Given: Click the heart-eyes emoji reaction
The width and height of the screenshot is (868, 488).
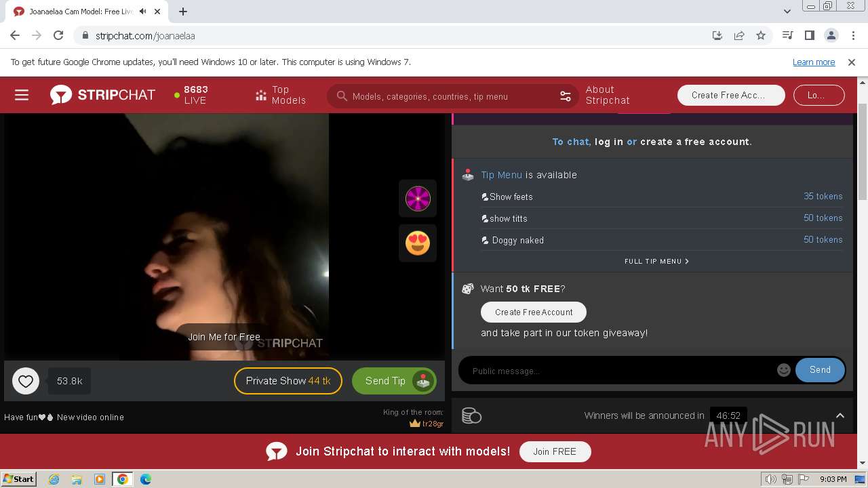Looking at the screenshot, I should (418, 243).
